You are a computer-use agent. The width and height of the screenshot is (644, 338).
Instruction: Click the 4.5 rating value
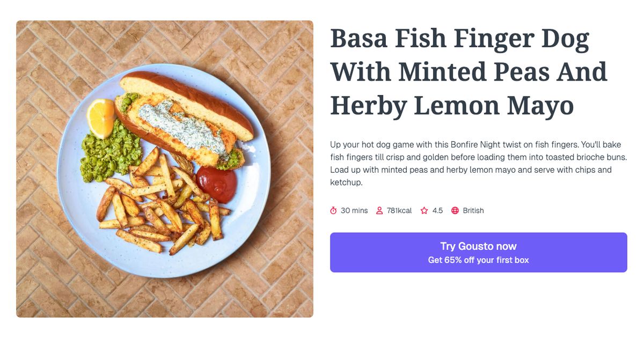coord(437,210)
